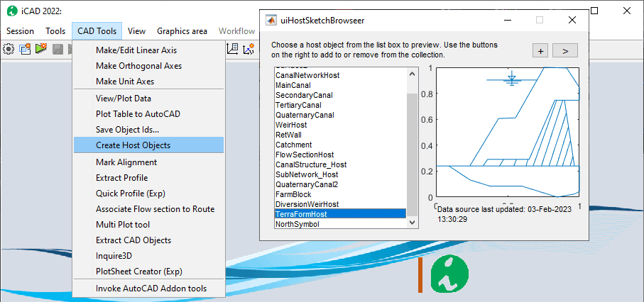Click the MATLAB icon in dialog title bar
The height and width of the screenshot is (302, 644).
pos(271,21)
